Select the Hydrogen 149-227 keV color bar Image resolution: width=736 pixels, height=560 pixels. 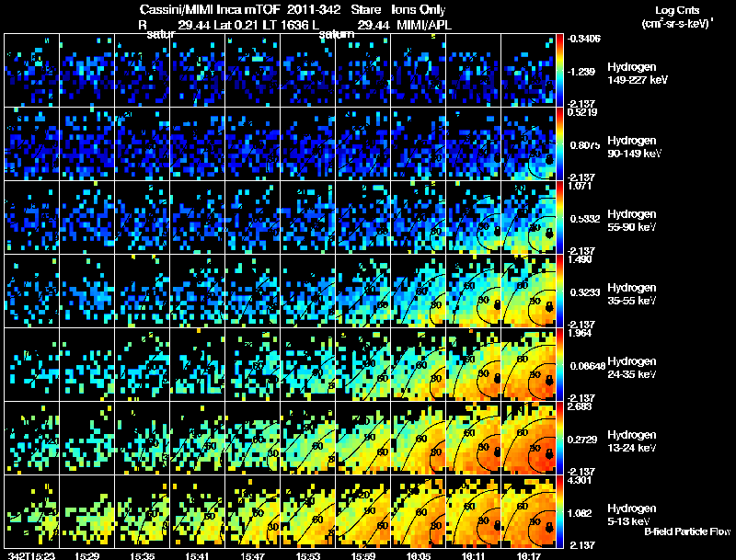coord(559,71)
